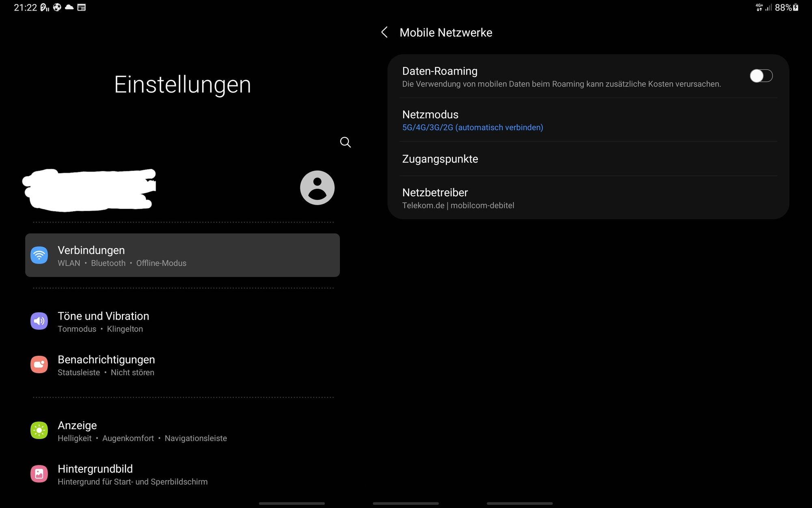Tap the Töne und Vibration speaker icon
This screenshot has width=812, height=508.
click(39, 321)
